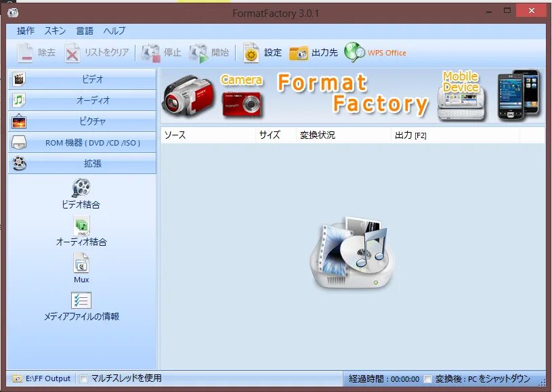Click the white slider phone image
The width and height of the screenshot is (552, 392).
click(461, 105)
